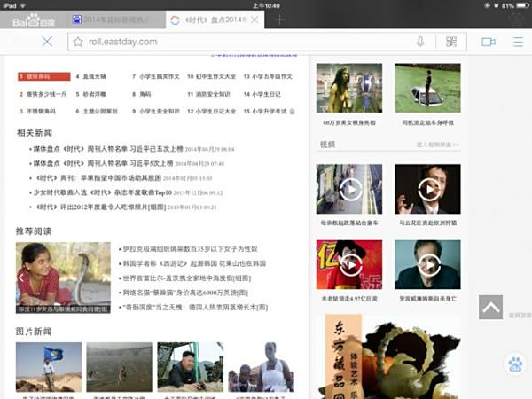The height and width of the screenshot is (399, 532).
Task: Open keyword 10 初中生作文大全
Action: coord(211,76)
